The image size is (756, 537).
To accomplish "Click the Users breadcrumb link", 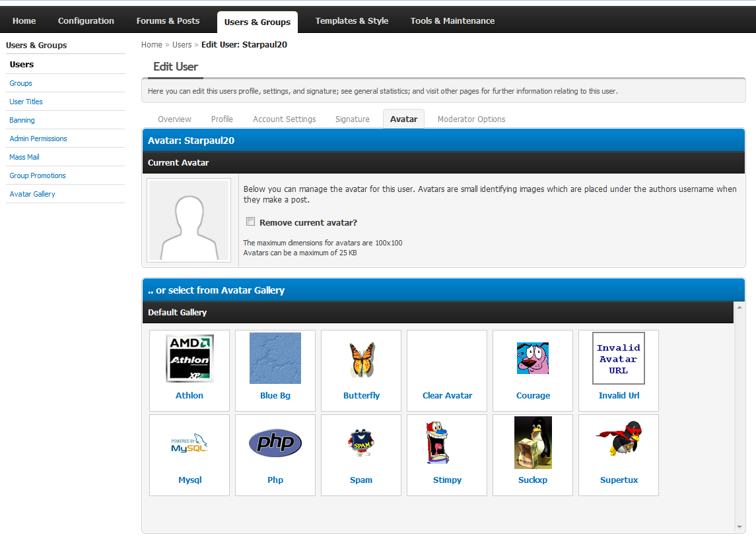I will [x=182, y=44].
